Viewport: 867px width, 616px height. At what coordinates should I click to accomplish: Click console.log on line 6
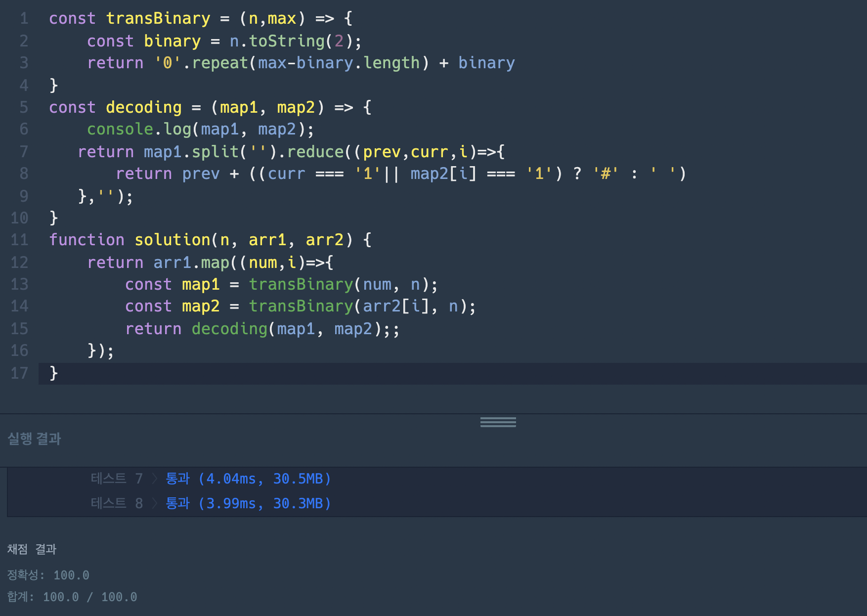pos(139,129)
